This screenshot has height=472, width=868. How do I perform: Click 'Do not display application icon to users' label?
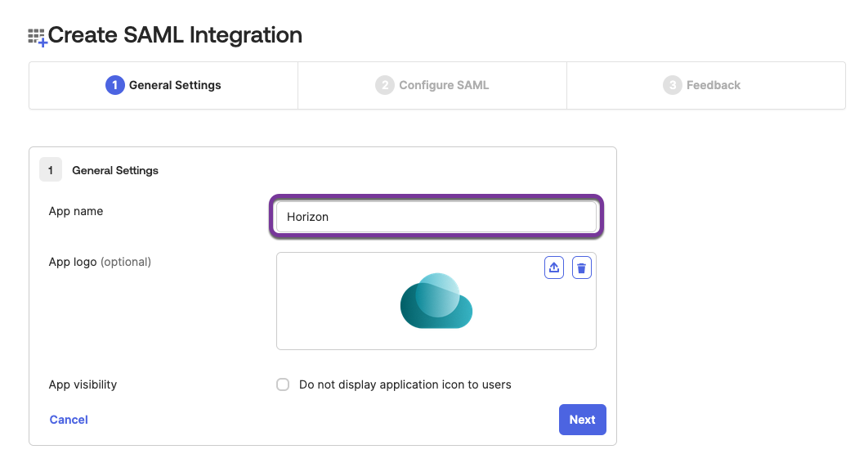click(405, 384)
